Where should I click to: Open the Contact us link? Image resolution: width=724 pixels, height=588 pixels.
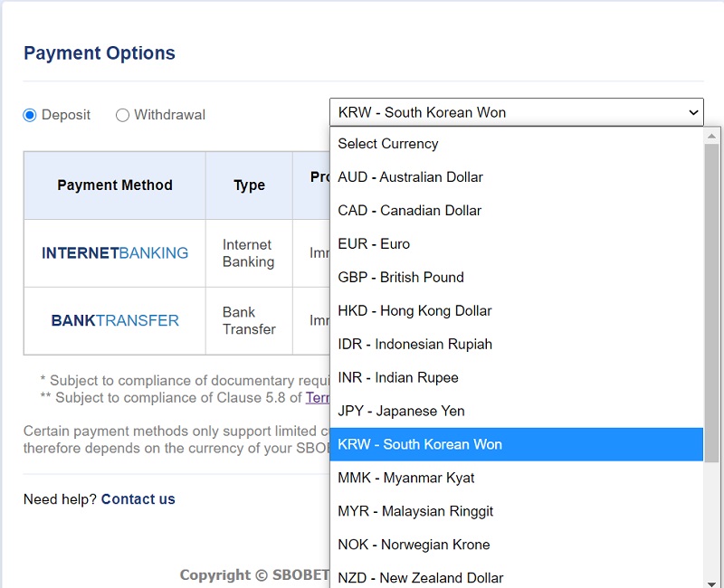pos(138,499)
